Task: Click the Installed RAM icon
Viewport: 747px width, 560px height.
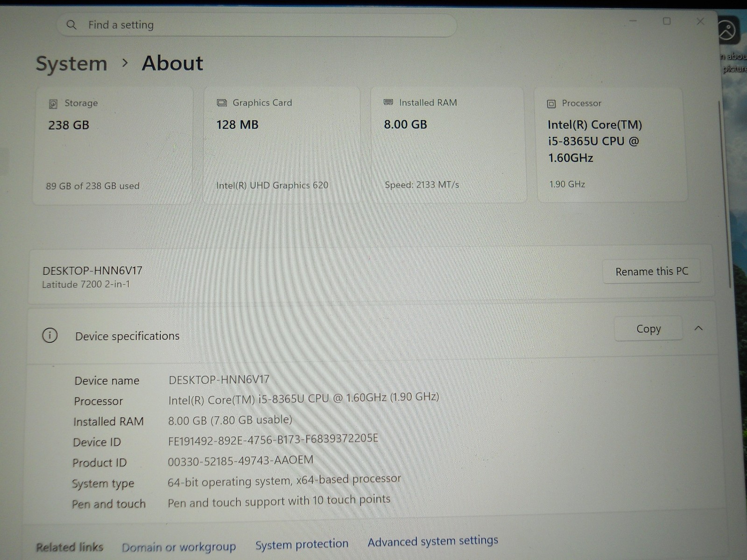Action: point(388,102)
